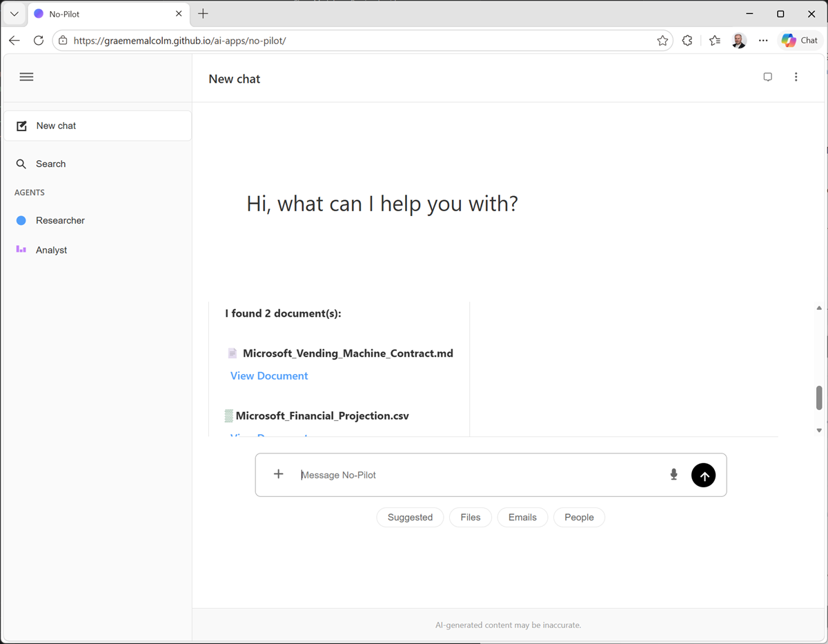Open View Document link for Vending Contract
Screen dimensions: 828x644
click(269, 375)
